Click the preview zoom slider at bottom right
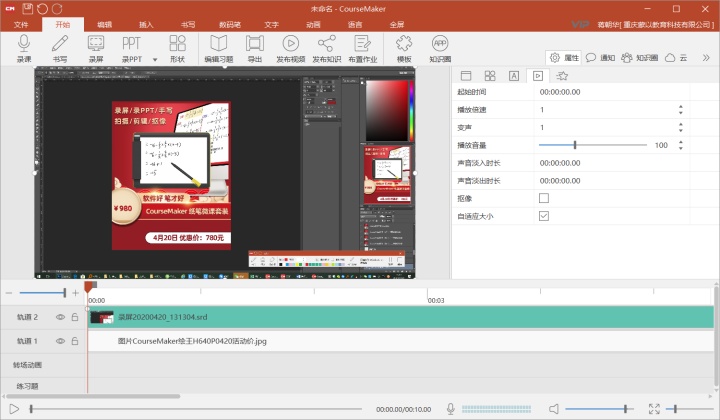The image size is (720, 420). pos(690,409)
